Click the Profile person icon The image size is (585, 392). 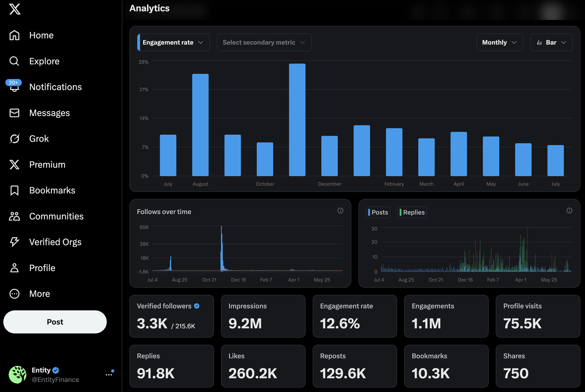pos(14,268)
